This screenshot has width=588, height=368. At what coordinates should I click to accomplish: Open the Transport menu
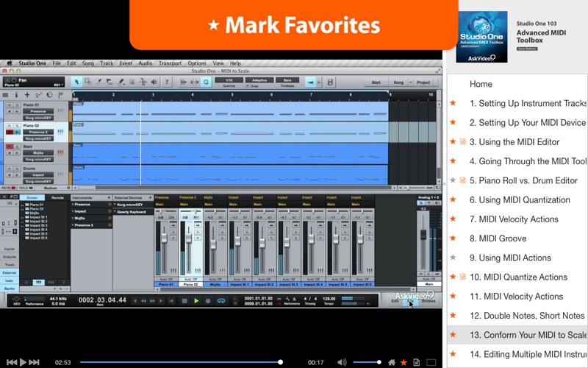[x=170, y=63]
